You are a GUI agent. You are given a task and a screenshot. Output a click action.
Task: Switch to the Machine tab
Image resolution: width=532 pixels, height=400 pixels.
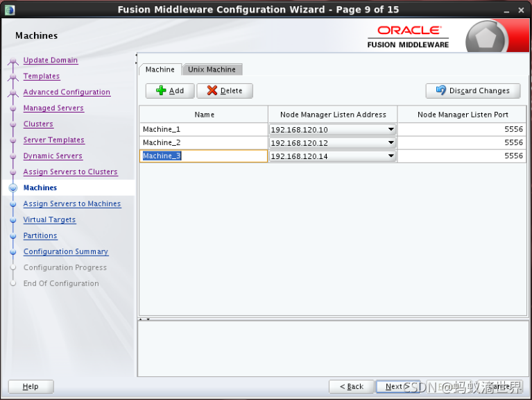click(x=160, y=69)
